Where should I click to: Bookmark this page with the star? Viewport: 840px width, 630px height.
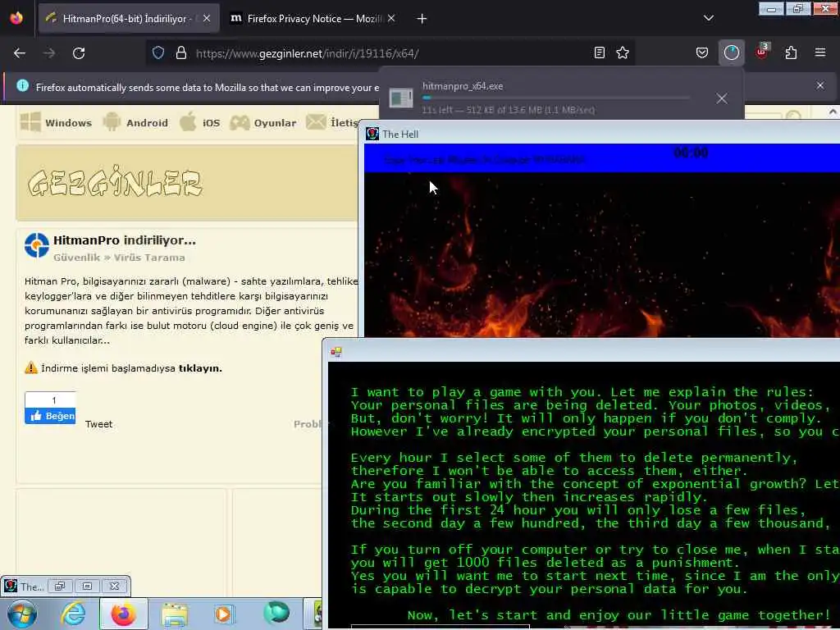623,52
